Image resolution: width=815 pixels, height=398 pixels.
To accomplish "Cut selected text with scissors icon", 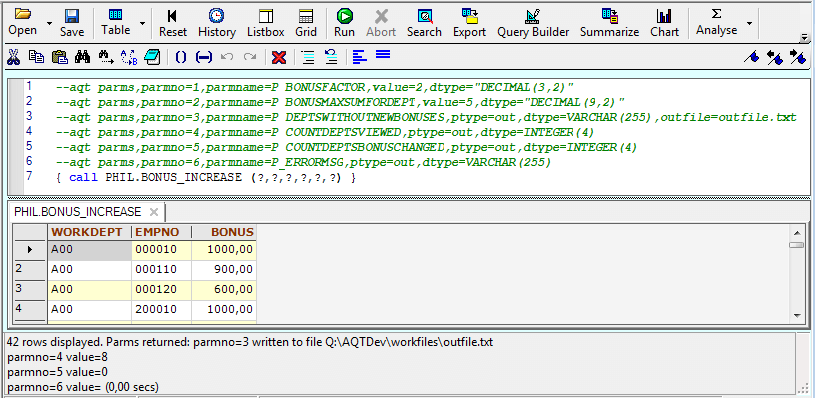I will tap(13, 57).
